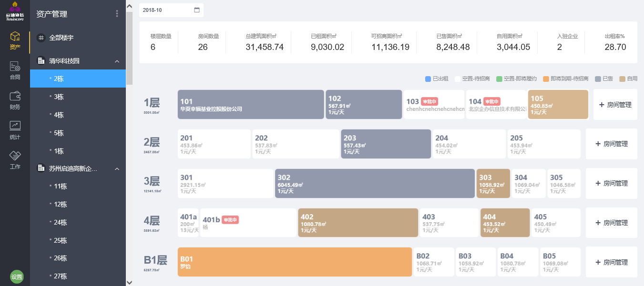Collapse the 清华科技园 group chevron

[117, 61]
